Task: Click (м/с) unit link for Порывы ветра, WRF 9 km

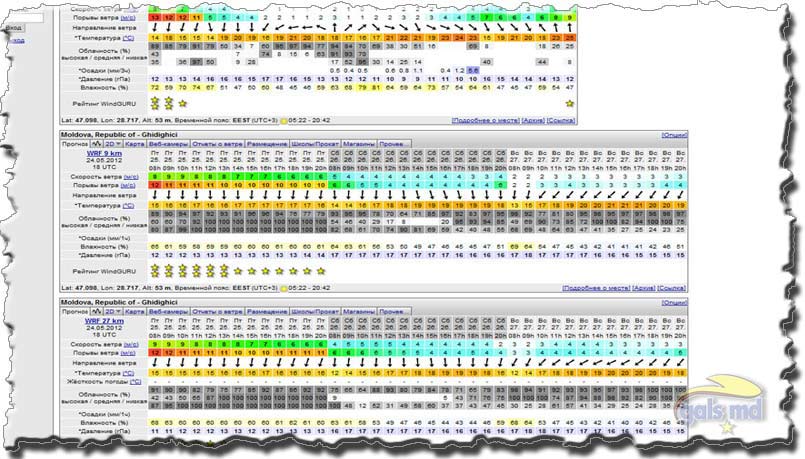Action: pos(129,185)
